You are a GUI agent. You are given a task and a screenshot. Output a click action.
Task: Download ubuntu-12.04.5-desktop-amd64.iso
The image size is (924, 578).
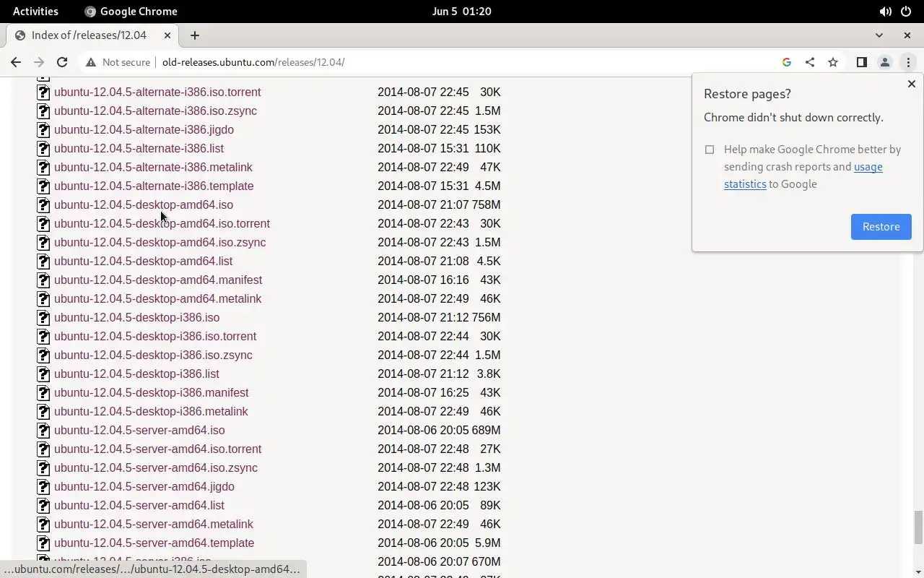(x=144, y=204)
